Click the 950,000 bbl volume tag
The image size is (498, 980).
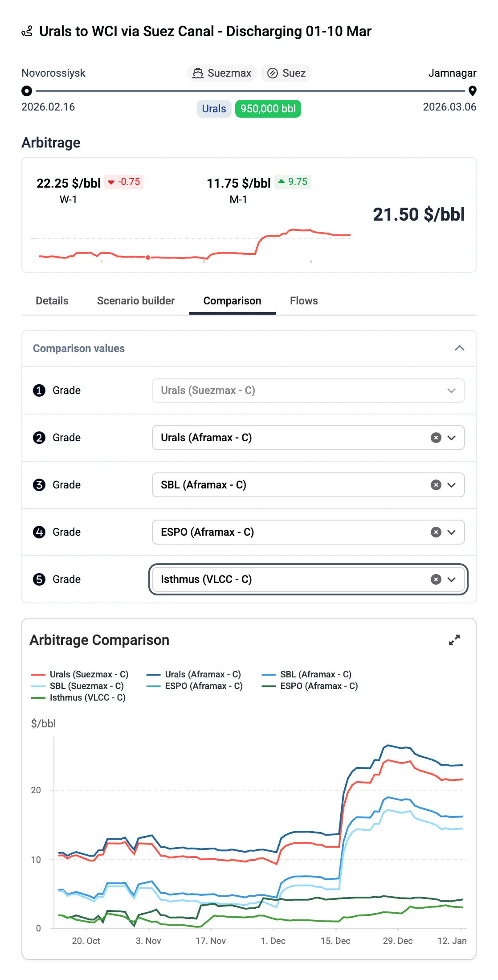(x=268, y=109)
